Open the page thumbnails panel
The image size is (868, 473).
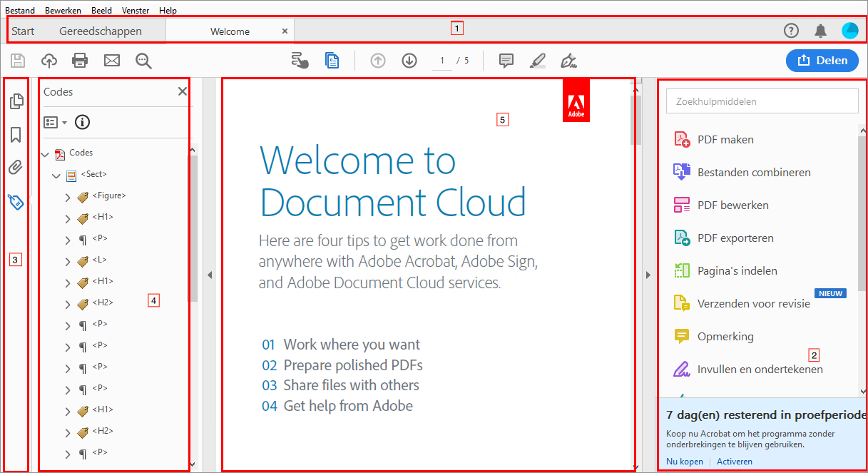15,101
